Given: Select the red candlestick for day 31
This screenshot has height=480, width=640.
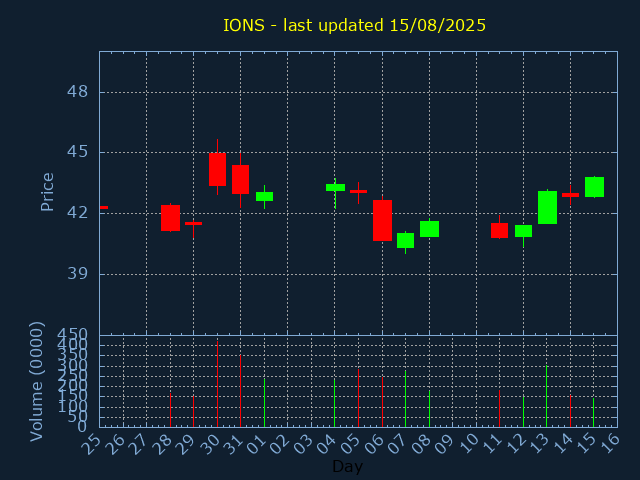Looking at the screenshot, I should point(240,180).
